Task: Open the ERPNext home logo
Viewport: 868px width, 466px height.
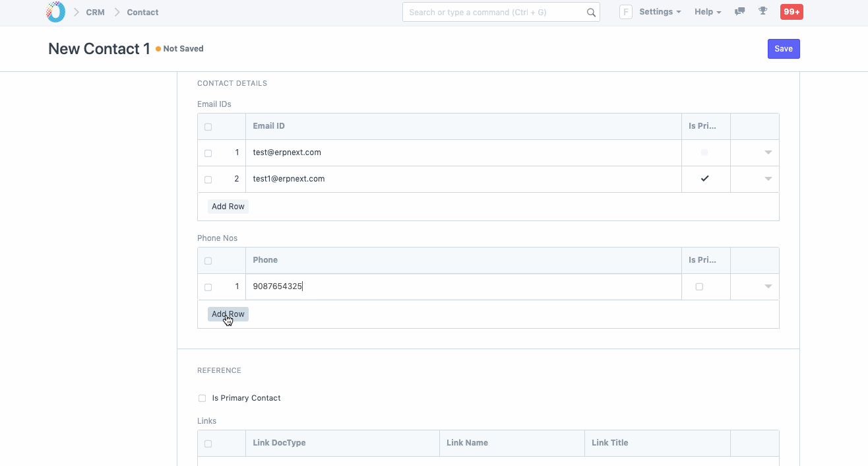Action: click(56, 12)
